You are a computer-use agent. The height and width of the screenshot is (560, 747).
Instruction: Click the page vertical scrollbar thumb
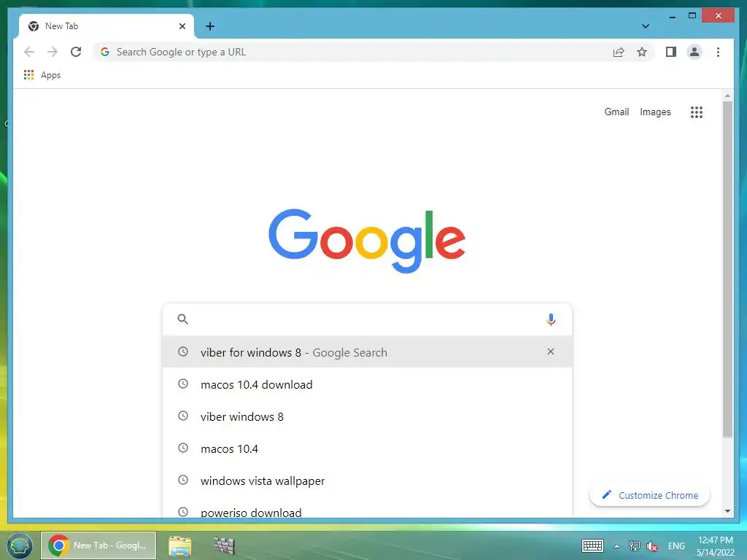point(727,269)
